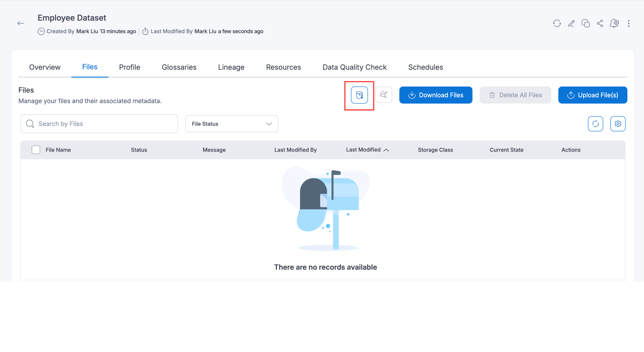Viewport: 644px width, 352px height.
Task: Open the three-dot more options menu
Action: (629, 23)
